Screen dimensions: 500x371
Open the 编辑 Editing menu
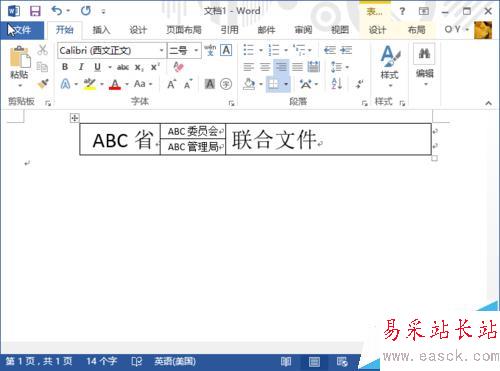(x=424, y=65)
